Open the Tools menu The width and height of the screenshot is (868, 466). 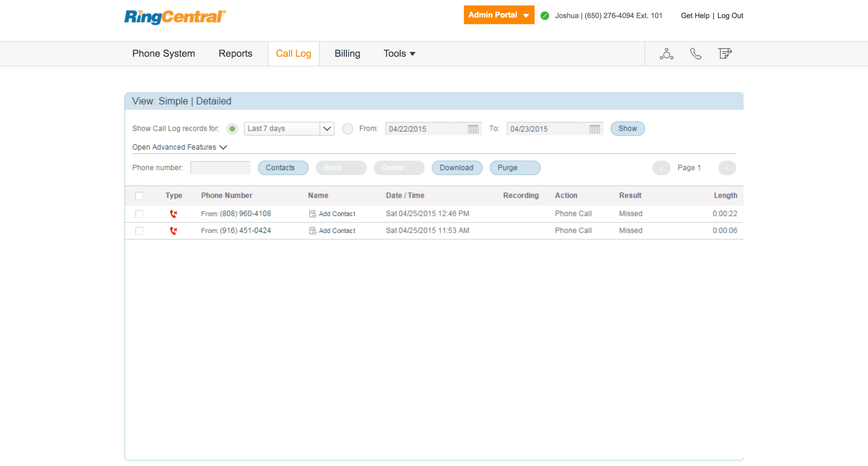[399, 53]
